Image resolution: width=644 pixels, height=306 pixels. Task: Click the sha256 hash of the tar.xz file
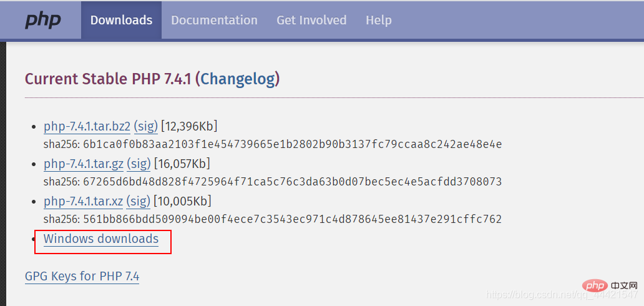(292, 219)
